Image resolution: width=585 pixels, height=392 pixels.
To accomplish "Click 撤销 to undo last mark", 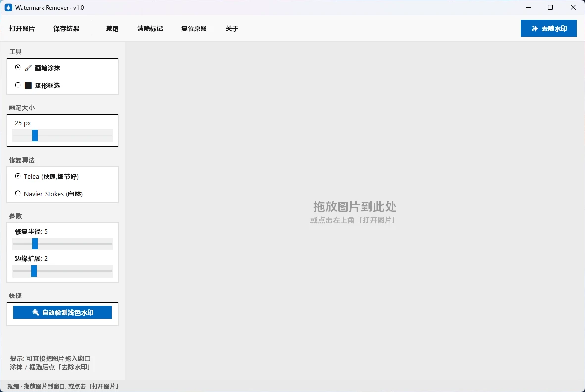I will click(112, 28).
